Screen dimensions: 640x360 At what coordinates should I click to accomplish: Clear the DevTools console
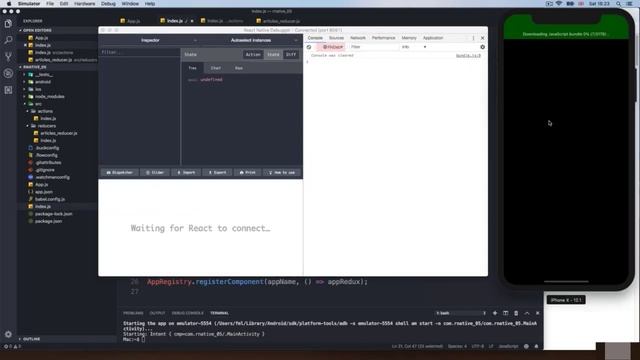pyautogui.click(x=309, y=47)
